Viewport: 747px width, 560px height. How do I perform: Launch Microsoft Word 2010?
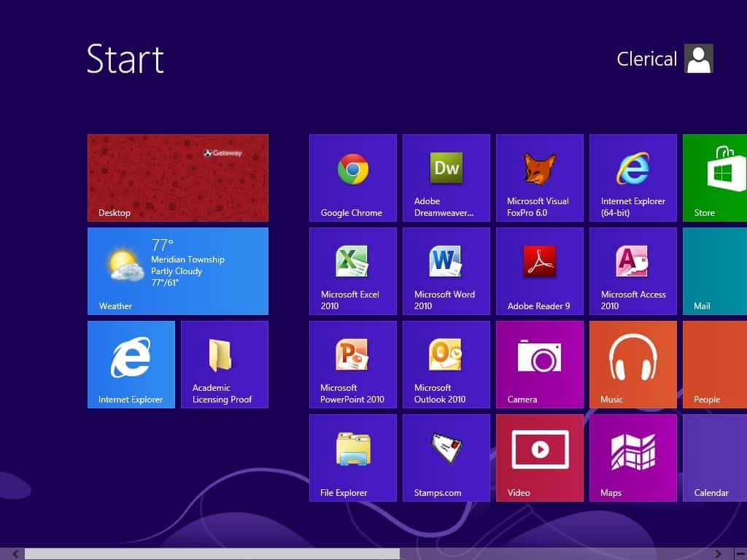pos(446,271)
